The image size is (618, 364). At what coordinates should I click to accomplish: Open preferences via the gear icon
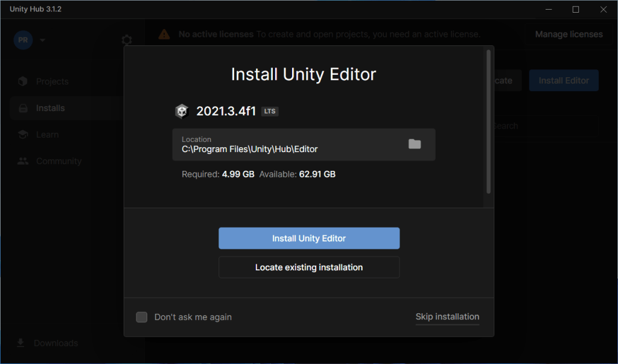pyautogui.click(x=126, y=40)
